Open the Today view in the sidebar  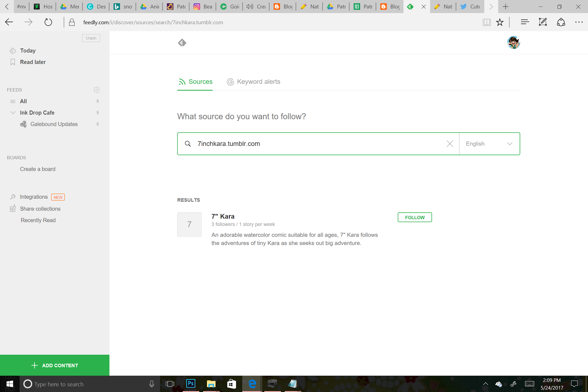tap(28, 51)
